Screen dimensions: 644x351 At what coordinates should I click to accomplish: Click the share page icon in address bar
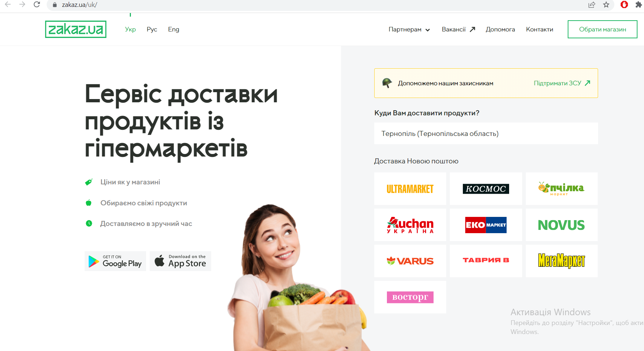click(592, 5)
